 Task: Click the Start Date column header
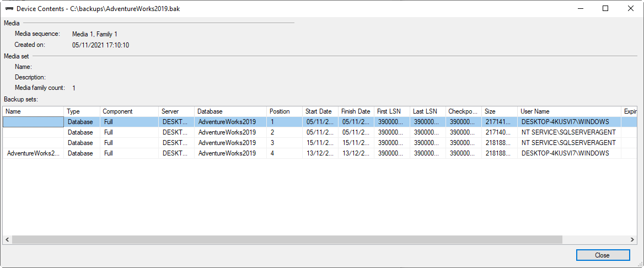point(320,111)
